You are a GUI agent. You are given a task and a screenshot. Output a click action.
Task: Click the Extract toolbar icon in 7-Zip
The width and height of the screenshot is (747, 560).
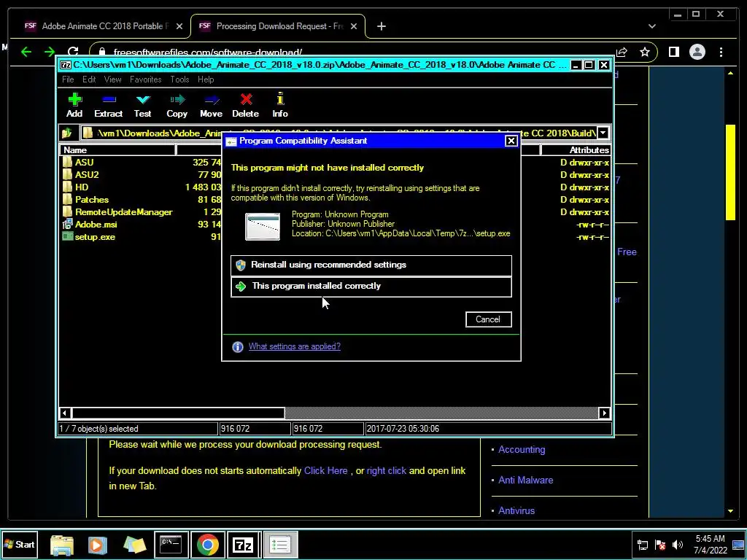tap(109, 105)
